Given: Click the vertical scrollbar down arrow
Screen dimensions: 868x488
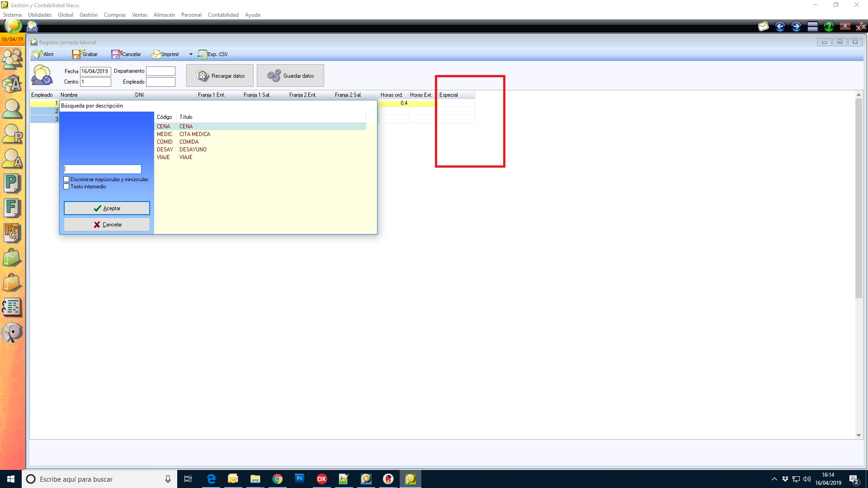Looking at the screenshot, I should [859, 435].
